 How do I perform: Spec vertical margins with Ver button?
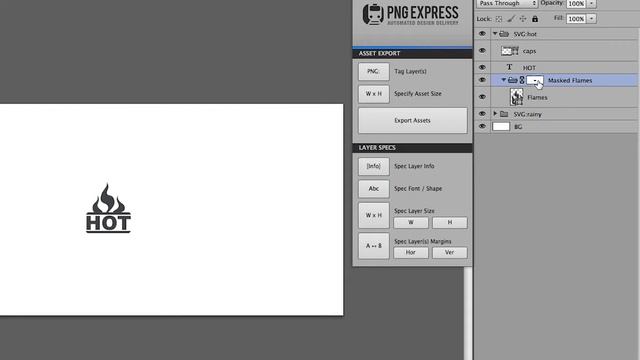coord(449,253)
